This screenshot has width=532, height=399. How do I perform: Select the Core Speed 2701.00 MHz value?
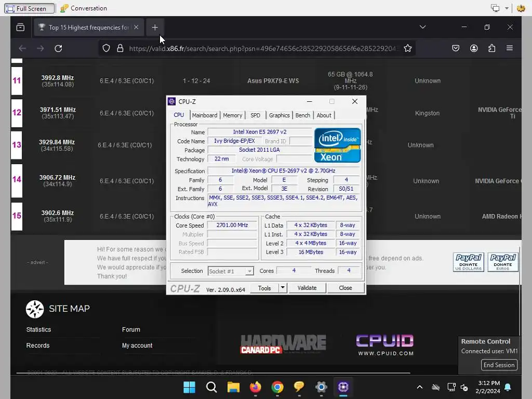tap(232, 225)
